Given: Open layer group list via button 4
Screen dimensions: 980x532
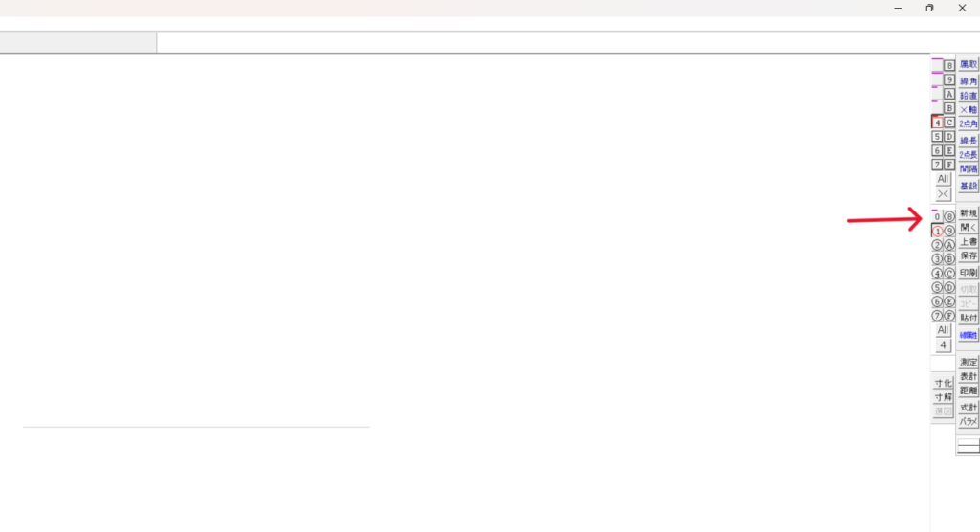Looking at the screenshot, I should coord(943,345).
